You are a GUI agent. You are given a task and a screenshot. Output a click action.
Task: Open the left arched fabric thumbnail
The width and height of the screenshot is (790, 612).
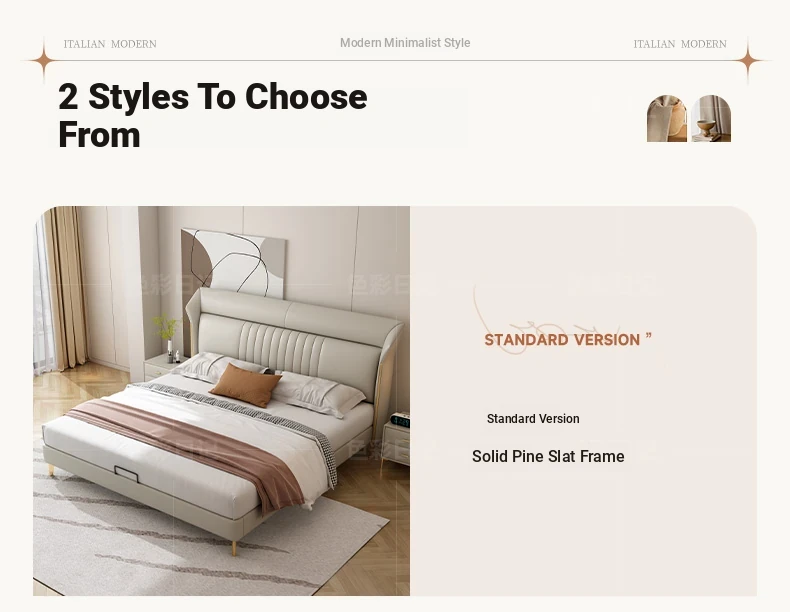point(667,118)
